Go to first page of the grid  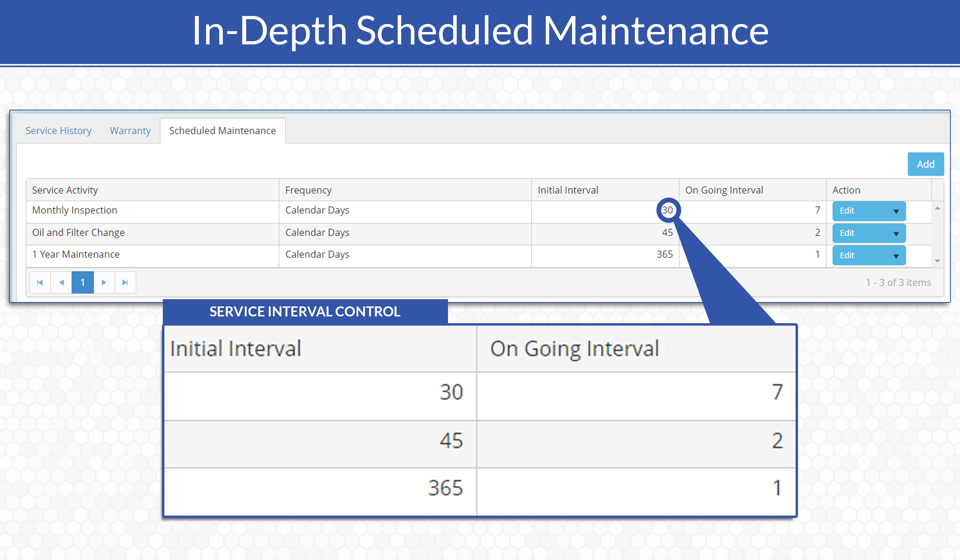(40, 282)
